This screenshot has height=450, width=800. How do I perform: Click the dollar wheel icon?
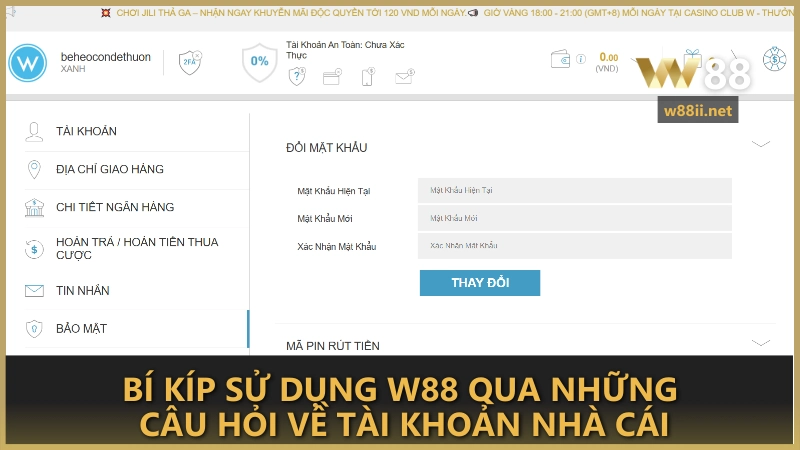[x=774, y=59]
